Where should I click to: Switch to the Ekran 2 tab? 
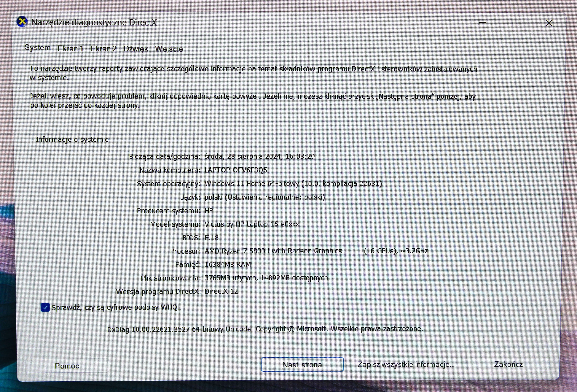click(103, 48)
